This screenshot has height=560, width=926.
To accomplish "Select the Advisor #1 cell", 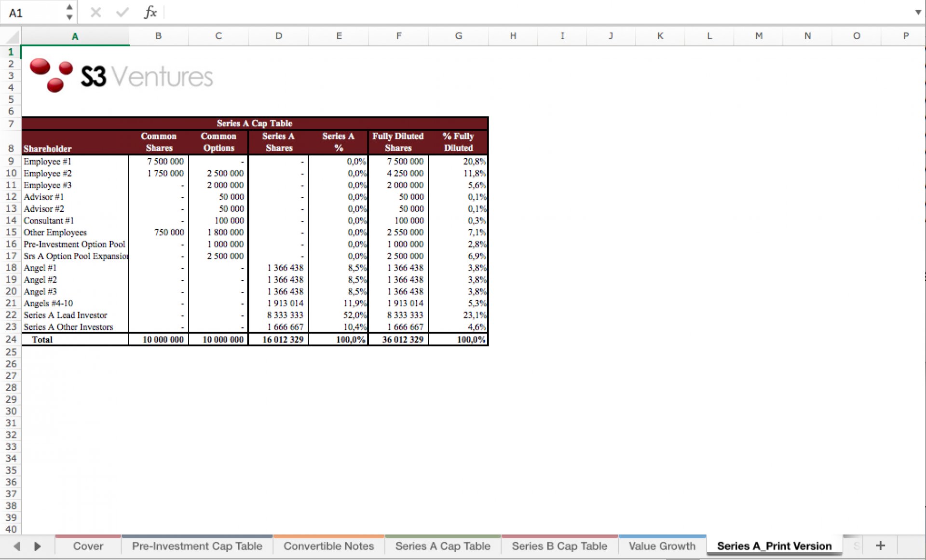I will coord(75,197).
